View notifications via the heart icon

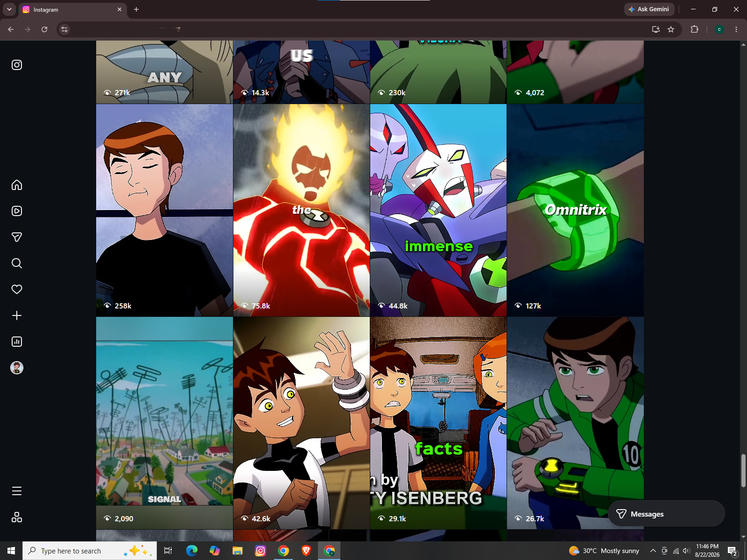[17, 289]
